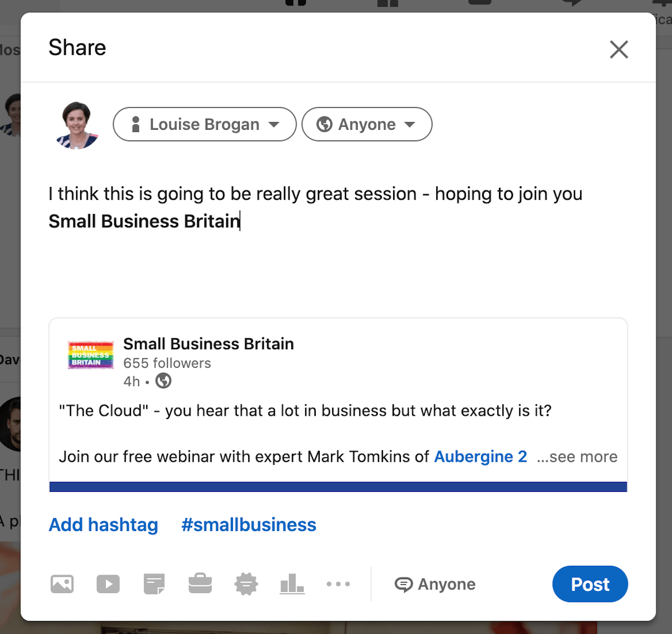This screenshot has width=672, height=634.
Task: Click Add hashtag
Action: pyautogui.click(x=103, y=525)
